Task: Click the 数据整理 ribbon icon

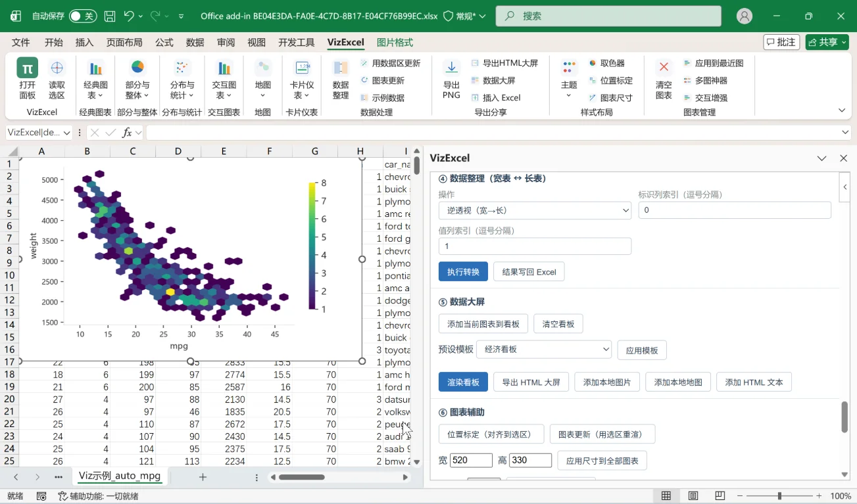Action: click(341, 78)
